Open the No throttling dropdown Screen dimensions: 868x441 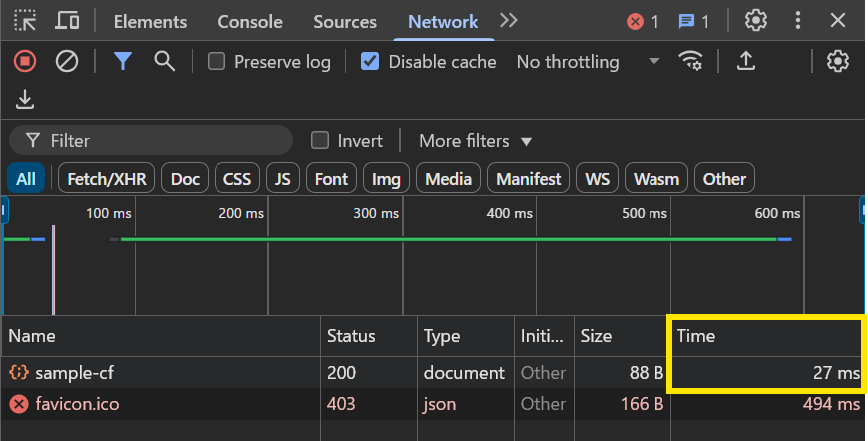pyautogui.click(x=589, y=62)
